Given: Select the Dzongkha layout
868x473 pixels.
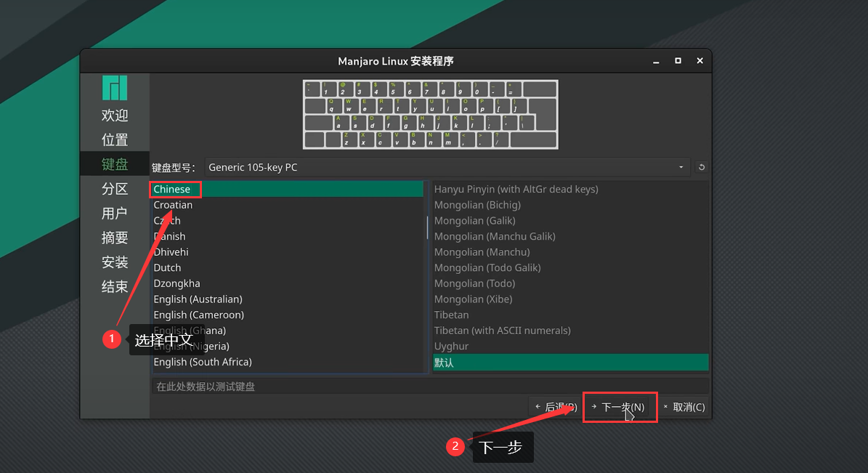Looking at the screenshot, I should (288, 283).
